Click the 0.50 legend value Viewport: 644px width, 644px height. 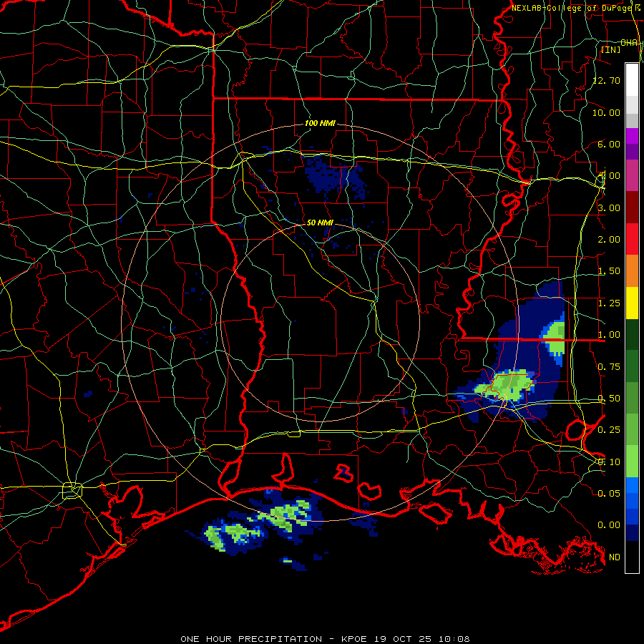tap(609, 399)
